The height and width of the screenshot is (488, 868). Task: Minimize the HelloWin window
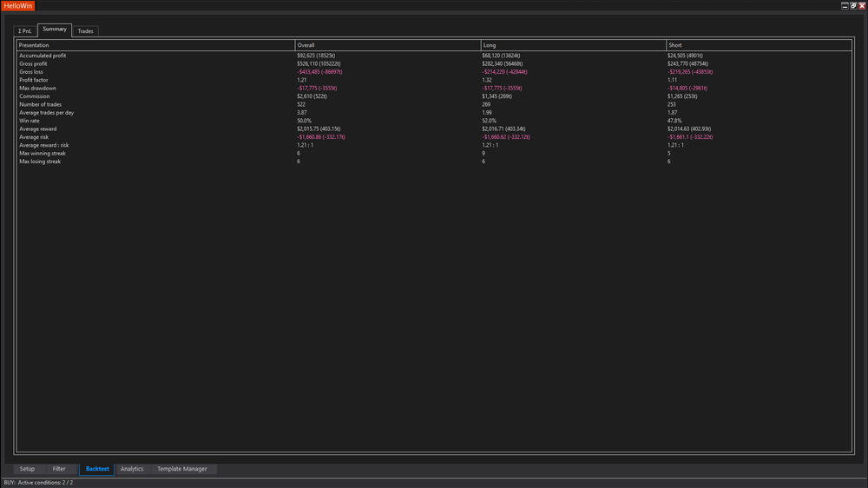click(x=845, y=5)
